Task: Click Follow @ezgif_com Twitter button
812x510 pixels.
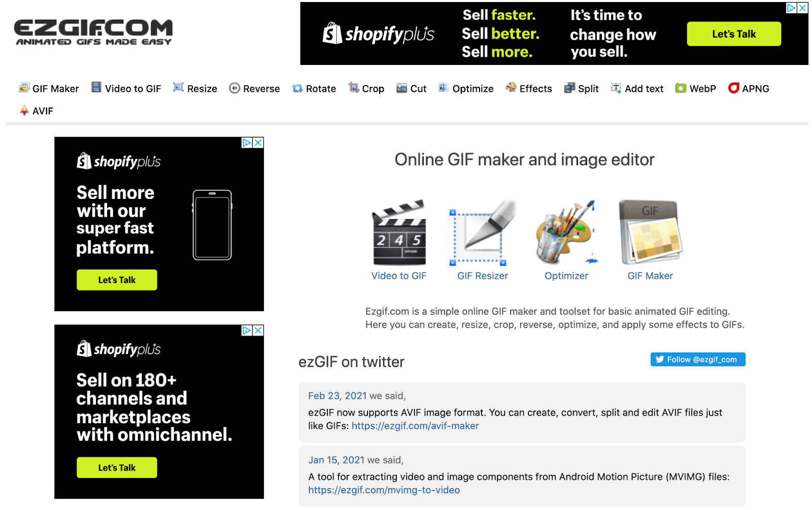Action: coord(698,359)
